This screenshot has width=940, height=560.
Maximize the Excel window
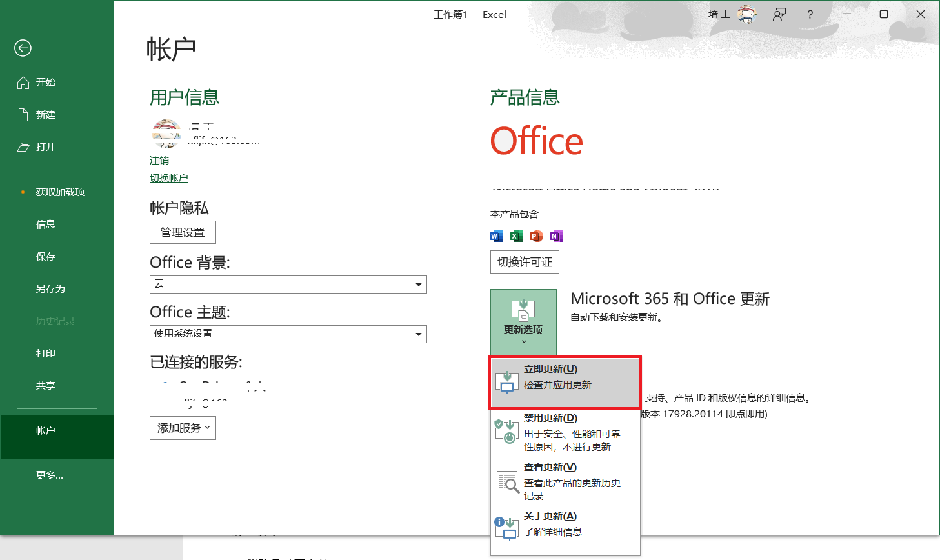[884, 14]
